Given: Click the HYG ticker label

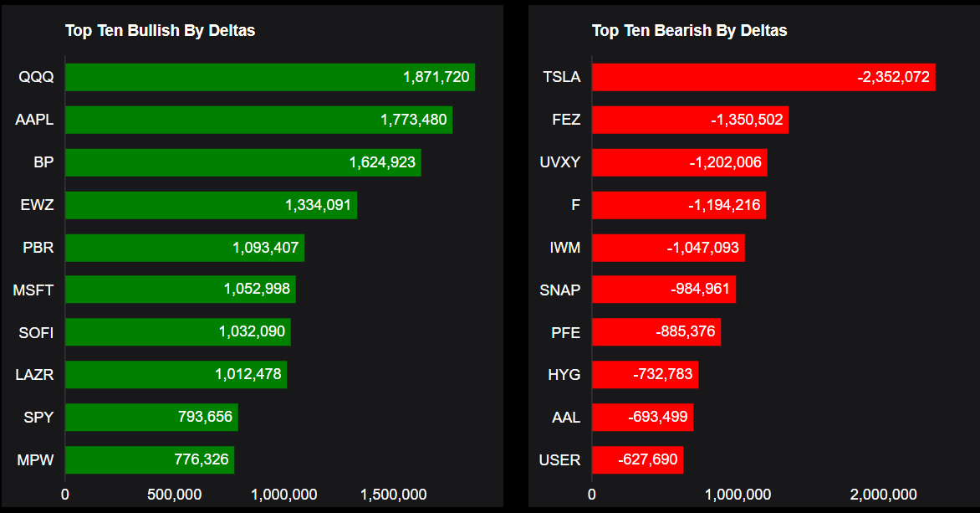Looking at the screenshot, I should (564, 375).
